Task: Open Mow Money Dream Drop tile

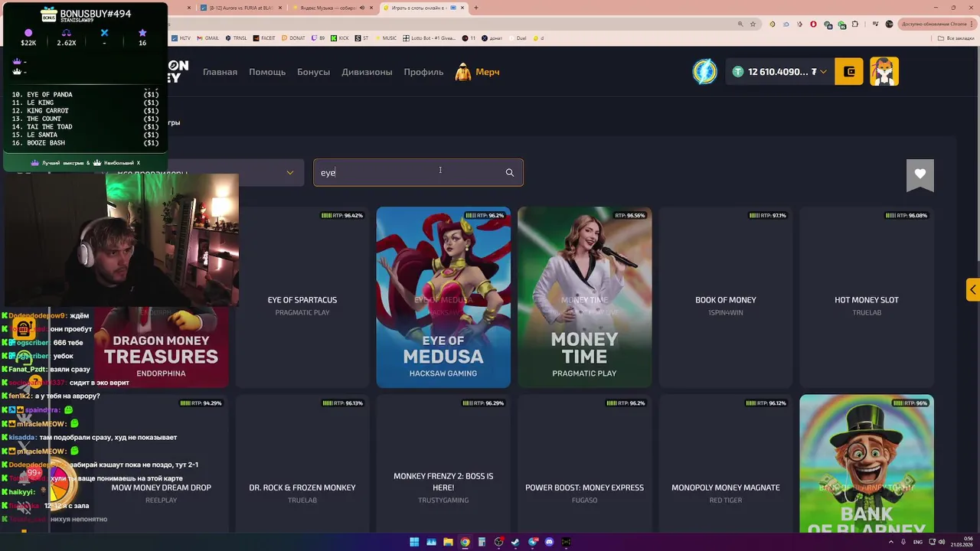Action: 162,464
